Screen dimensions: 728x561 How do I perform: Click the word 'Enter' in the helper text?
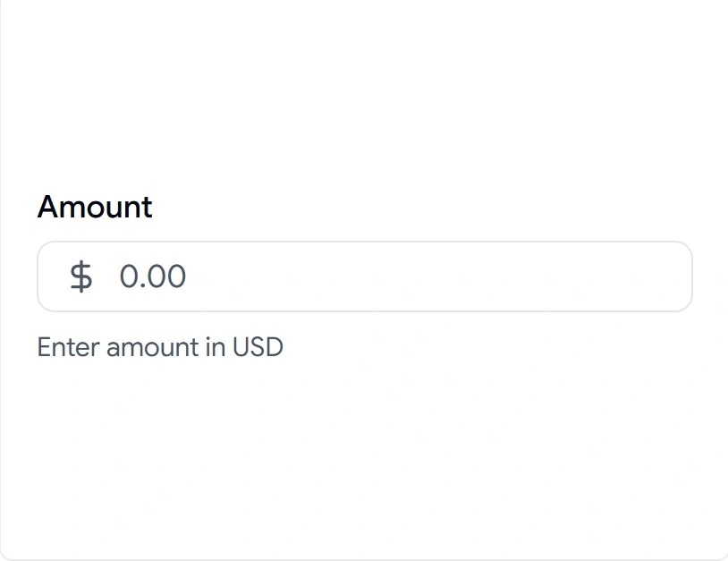click(x=68, y=347)
